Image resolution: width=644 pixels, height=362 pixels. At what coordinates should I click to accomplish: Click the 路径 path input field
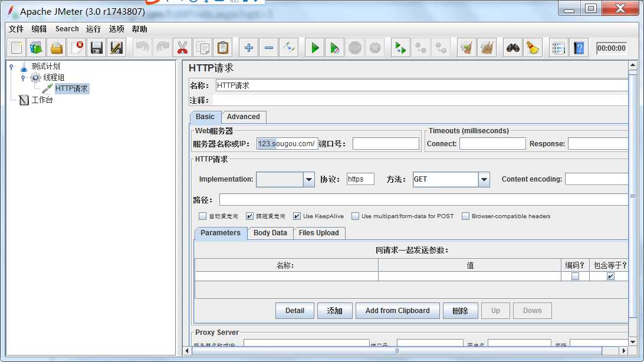(423, 200)
